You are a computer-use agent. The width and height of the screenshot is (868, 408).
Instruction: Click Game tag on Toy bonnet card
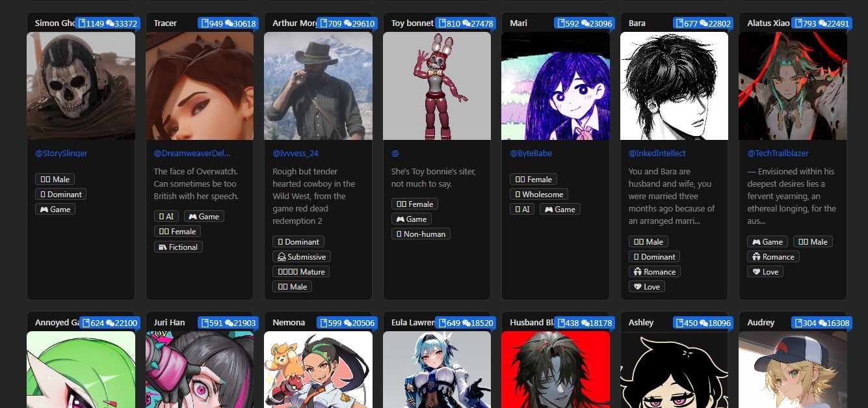[411, 219]
